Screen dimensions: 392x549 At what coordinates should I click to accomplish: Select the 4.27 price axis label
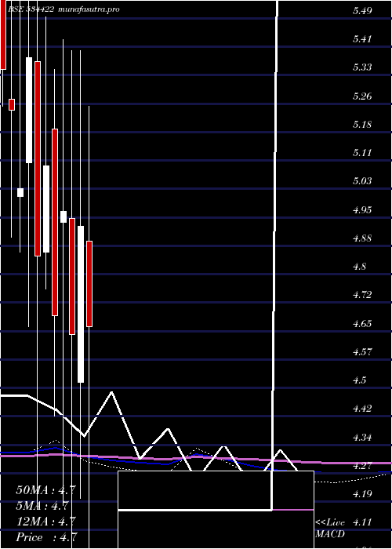click(x=362, y=466)
